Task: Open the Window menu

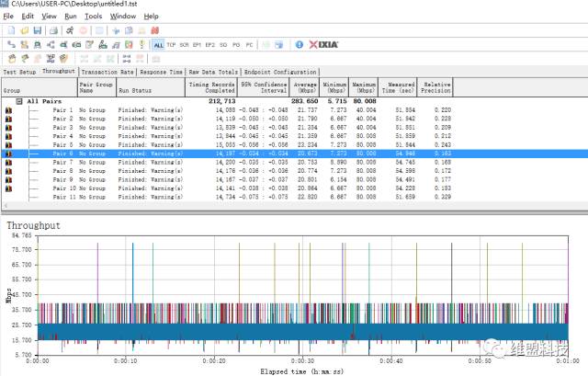Action: (x=122, y=17)
